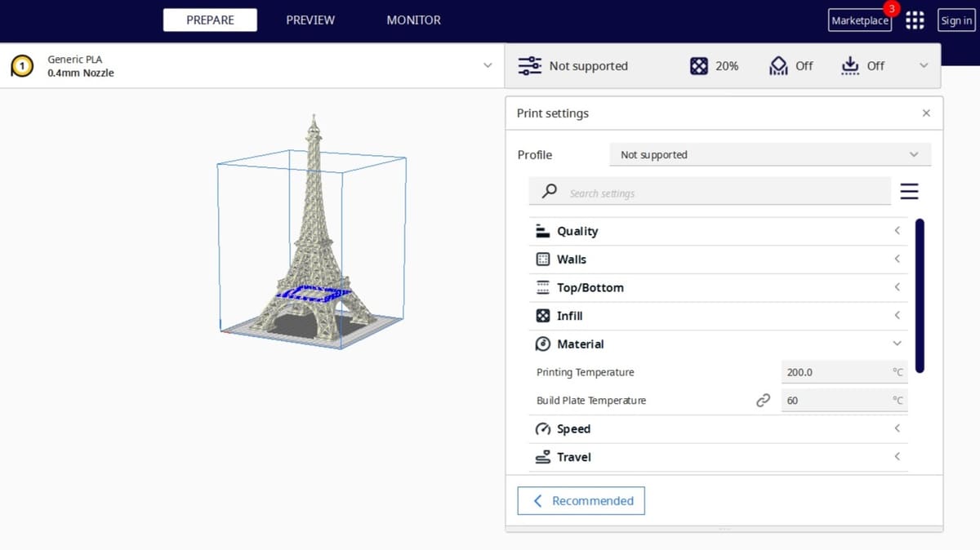
Task: Switch to the MONITOR stage
Action: pos(413,20)
